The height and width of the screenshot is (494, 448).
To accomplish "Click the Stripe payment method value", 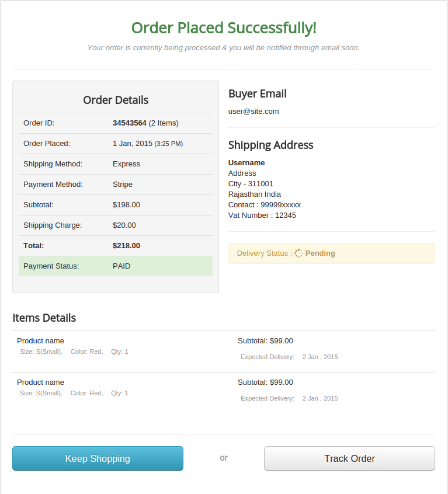I will click(123, 185).
